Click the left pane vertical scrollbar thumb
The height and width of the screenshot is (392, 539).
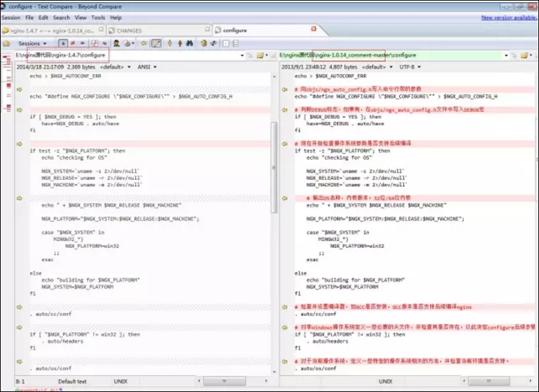coord(274,168)
